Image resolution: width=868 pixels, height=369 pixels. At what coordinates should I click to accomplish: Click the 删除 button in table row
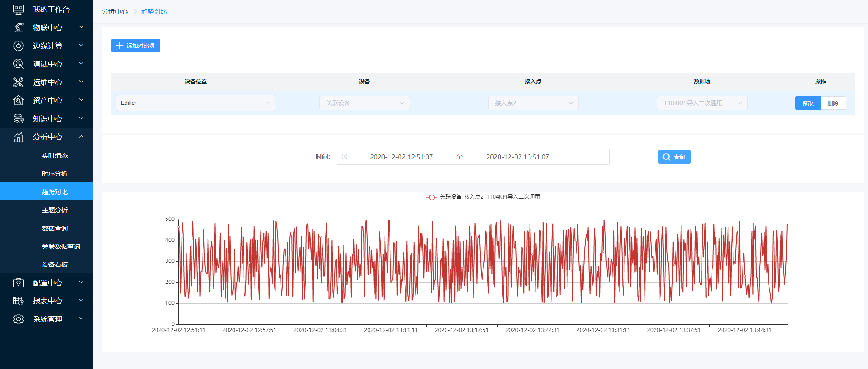833,103
